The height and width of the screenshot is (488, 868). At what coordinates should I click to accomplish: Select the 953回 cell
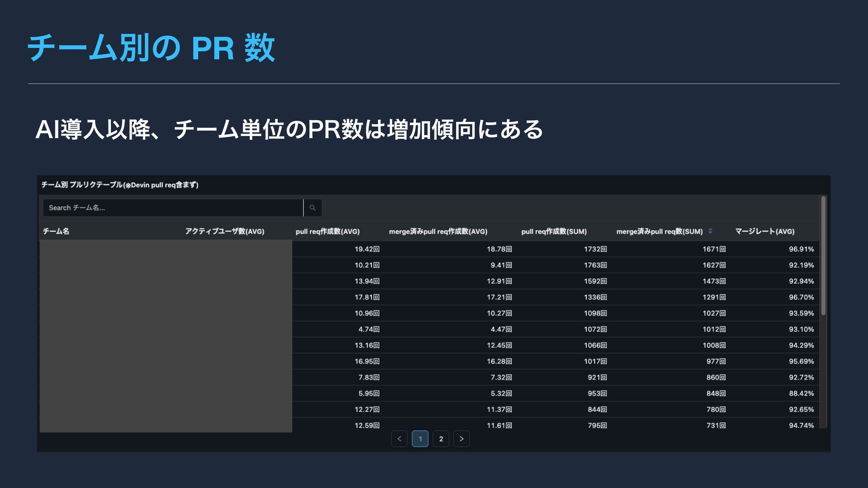597,394
